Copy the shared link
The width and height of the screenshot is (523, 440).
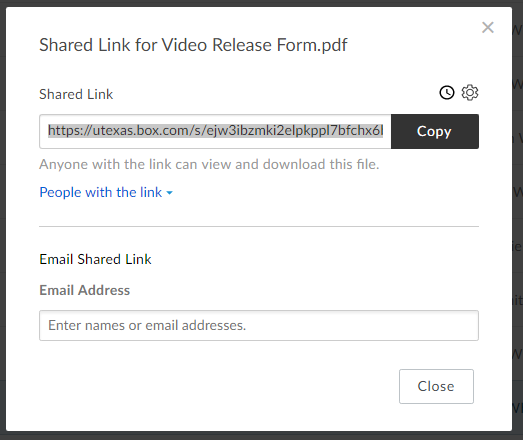tap(435, 131)
